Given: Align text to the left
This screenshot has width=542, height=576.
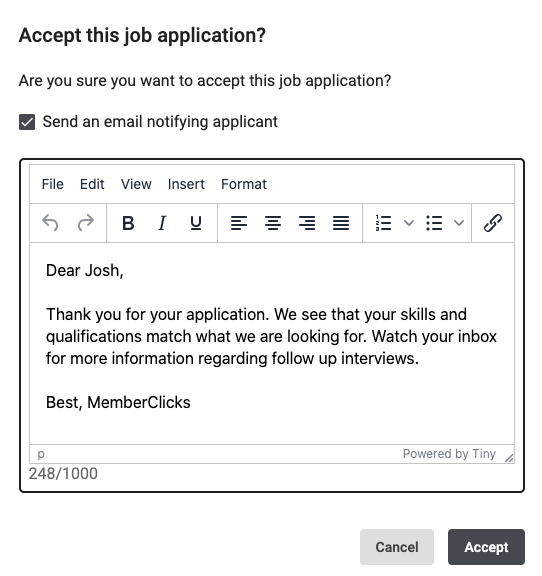Looking at the screenshot, I should pos(239,223).
